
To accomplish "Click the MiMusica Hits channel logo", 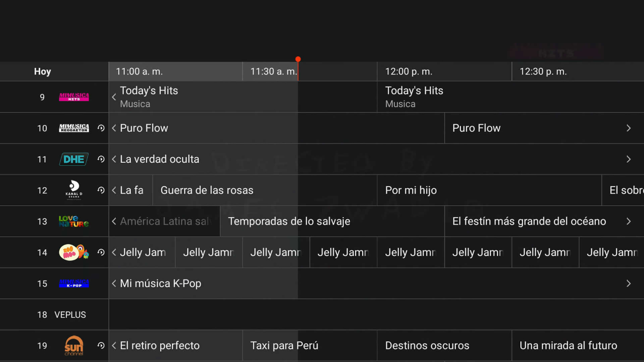I will coord(73,97).
